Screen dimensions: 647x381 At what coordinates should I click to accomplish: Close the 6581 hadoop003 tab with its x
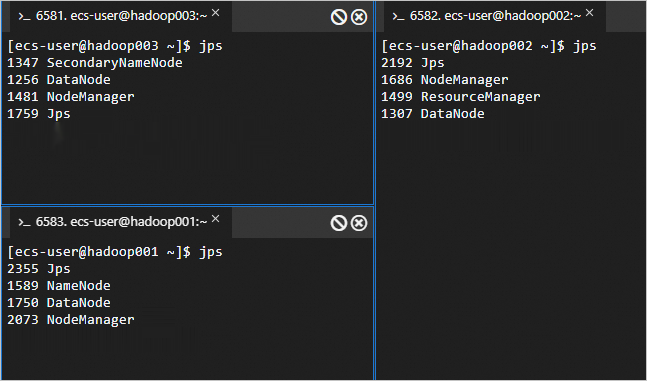click(215, 13)
